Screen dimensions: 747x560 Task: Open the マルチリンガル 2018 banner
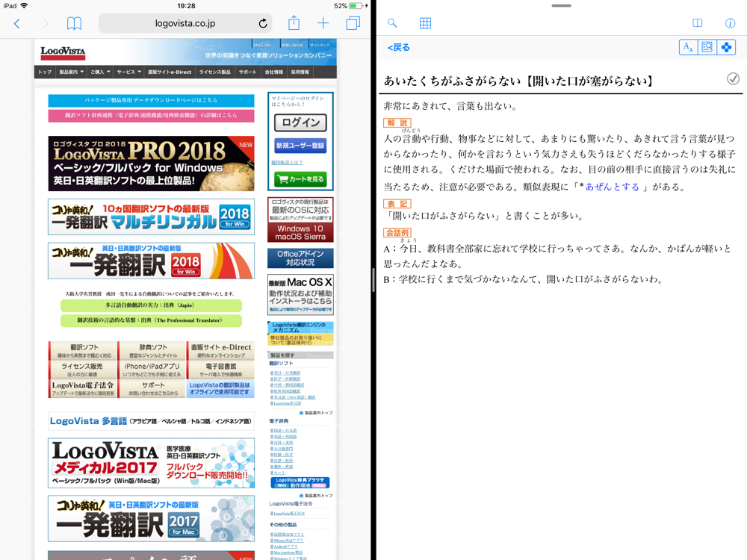click(151, 217)
